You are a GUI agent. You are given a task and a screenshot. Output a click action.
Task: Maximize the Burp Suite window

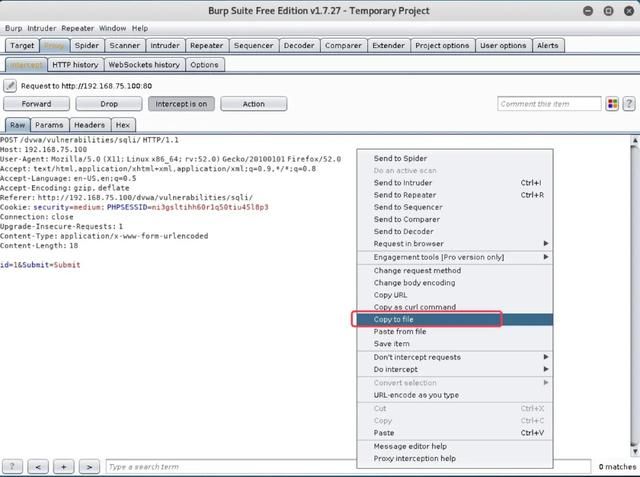point(606,10)
